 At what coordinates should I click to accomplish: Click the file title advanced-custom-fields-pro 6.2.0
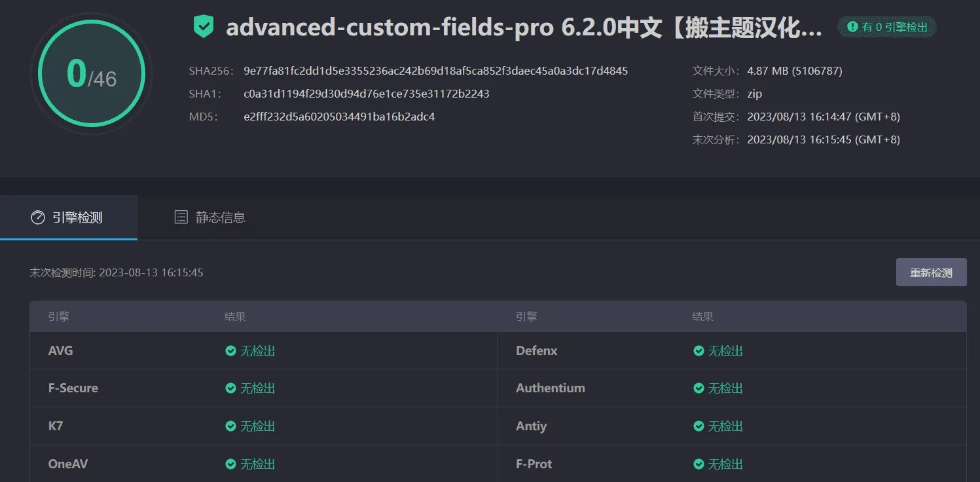point(524,28)
